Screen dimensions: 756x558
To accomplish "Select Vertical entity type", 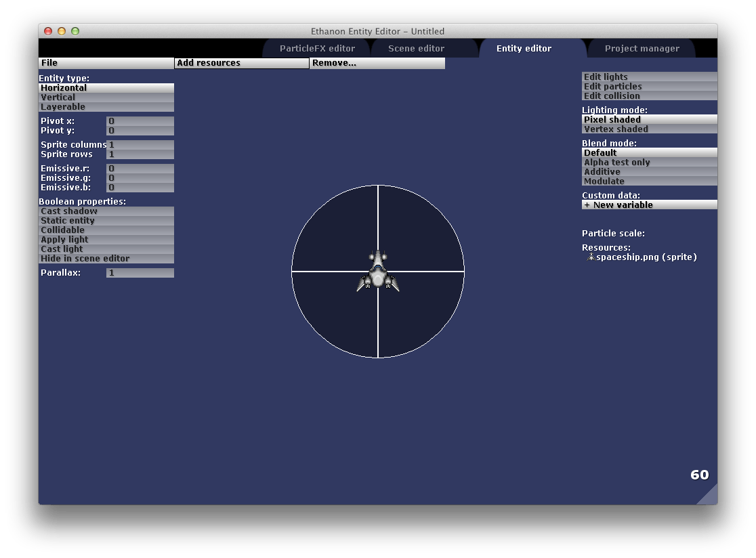I will coord(106,98).
